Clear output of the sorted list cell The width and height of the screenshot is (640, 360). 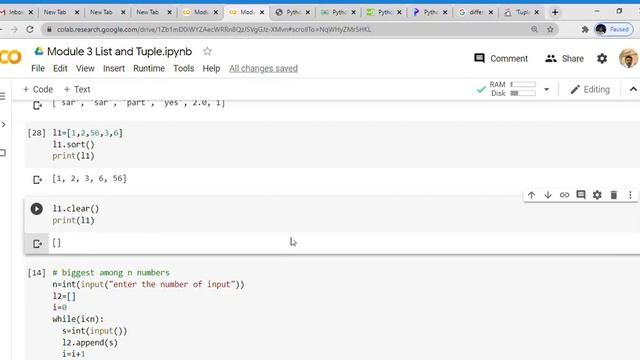[x=37, y=180]
